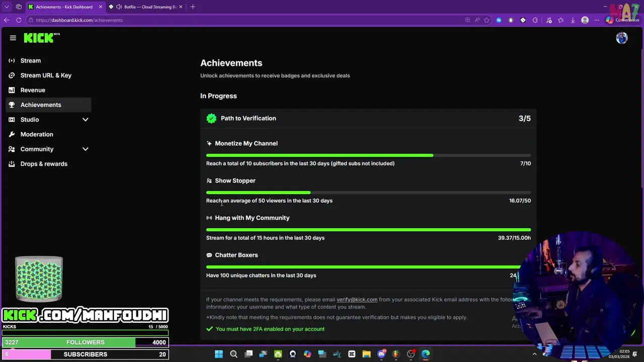Mute the BotRix tab audio icon
Screen dimensions: 644x362
(x=119, y=7)
